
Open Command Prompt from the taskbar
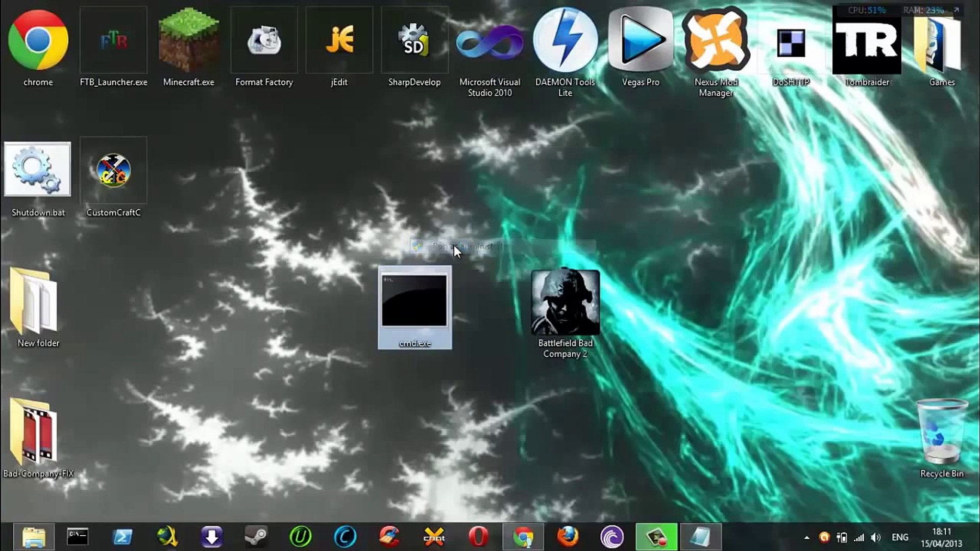(x=78, y=537)
